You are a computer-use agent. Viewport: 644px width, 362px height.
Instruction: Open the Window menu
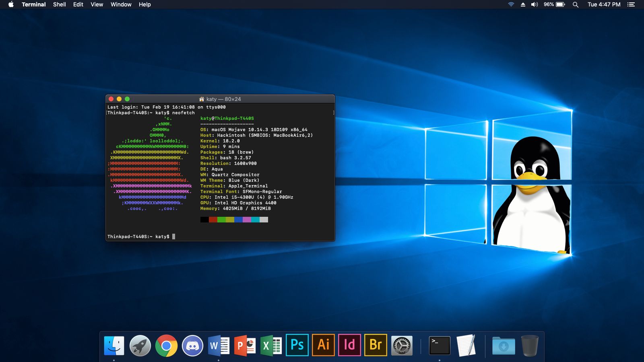tap(121, 4)
